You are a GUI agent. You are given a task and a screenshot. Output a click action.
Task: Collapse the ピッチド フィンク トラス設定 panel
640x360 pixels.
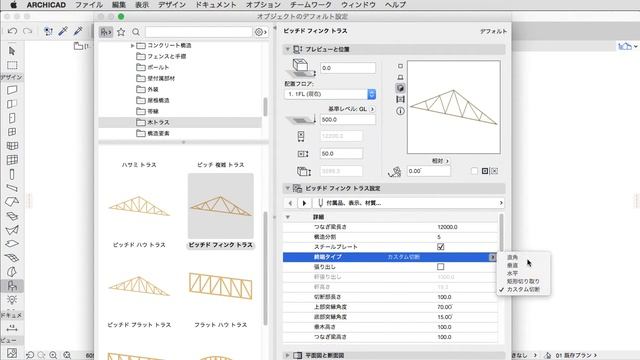pos(287,188)
